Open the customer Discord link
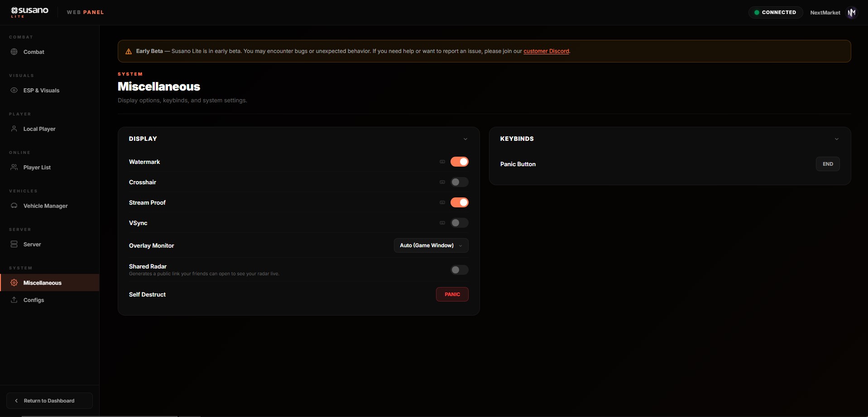This screenshot has width=868, height=417. pyautogui.click(x=546, y=51)
